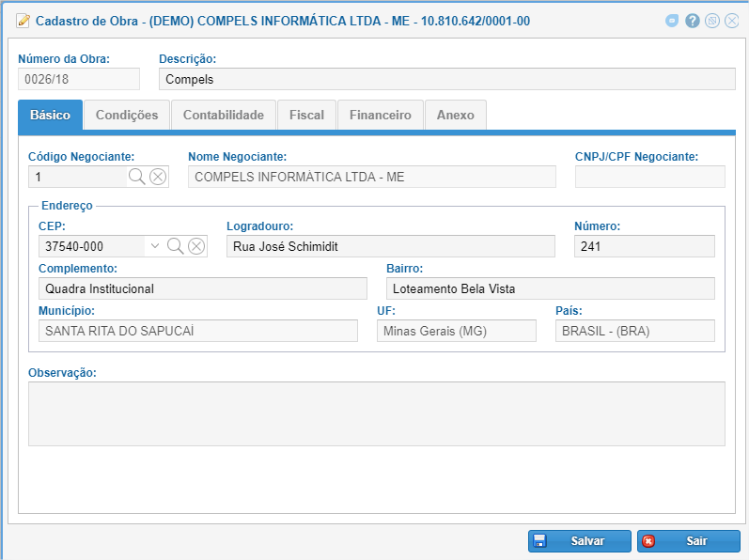Switch to the Fiscal tab

(306, 115)
